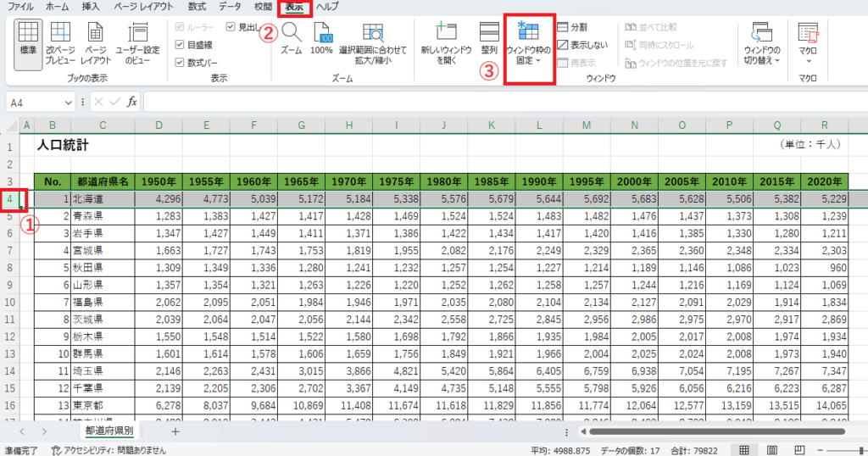Select row 4 header

pos(10,198)
